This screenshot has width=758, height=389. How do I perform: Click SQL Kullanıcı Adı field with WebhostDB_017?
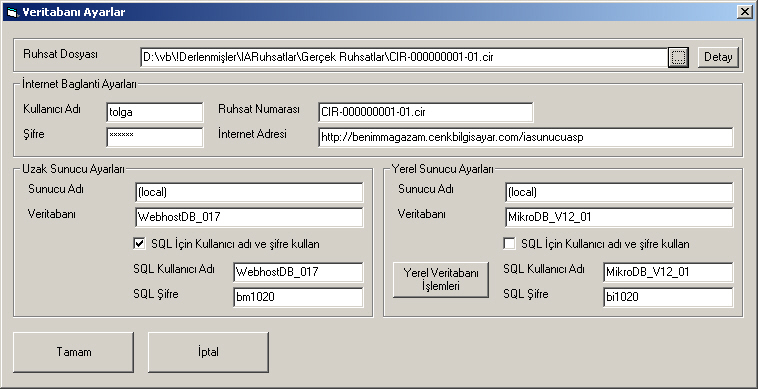pyautogui.click(x=298, y=272)
